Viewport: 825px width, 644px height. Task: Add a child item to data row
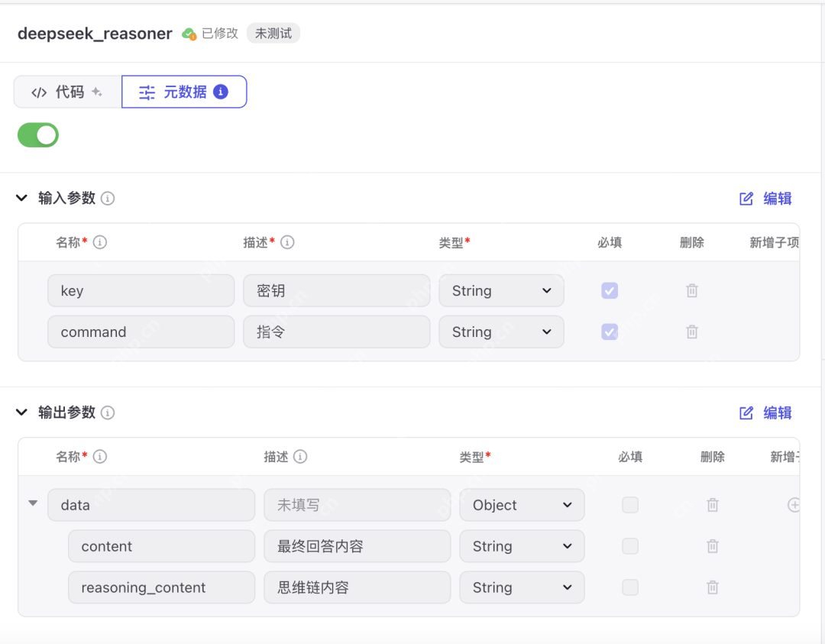[794, 505]
